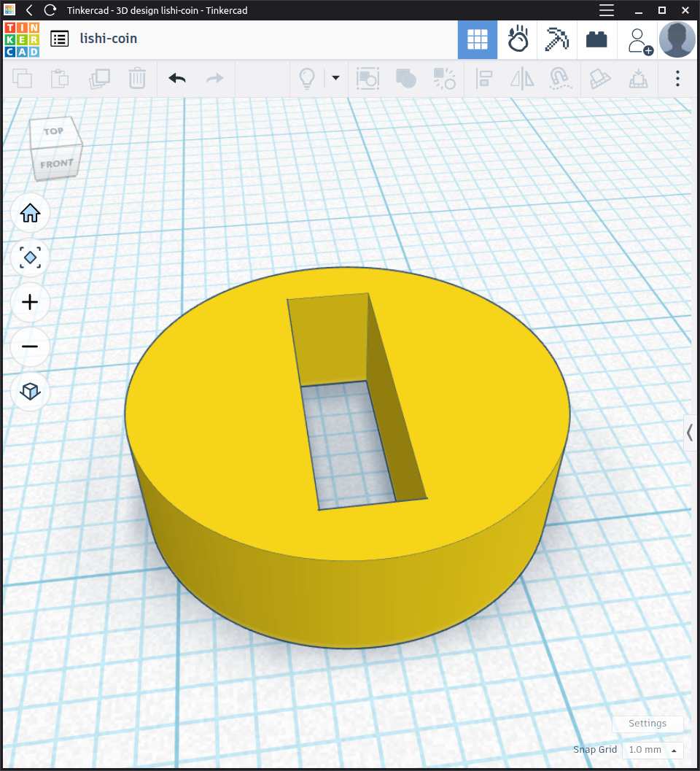This screenshot has width=700, height=771.
Task: Expand the collapsed right shapes panel
Action: [690, 433]
